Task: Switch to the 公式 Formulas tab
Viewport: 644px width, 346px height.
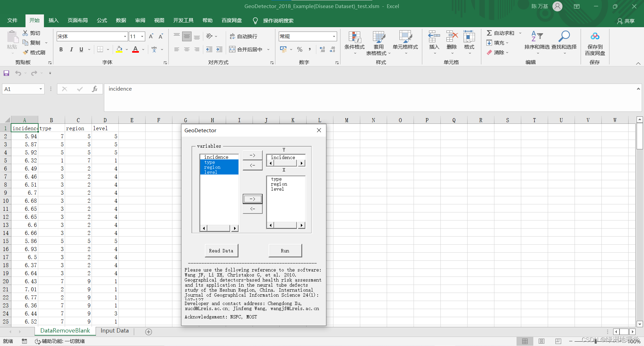Action: tap(102, 20)
